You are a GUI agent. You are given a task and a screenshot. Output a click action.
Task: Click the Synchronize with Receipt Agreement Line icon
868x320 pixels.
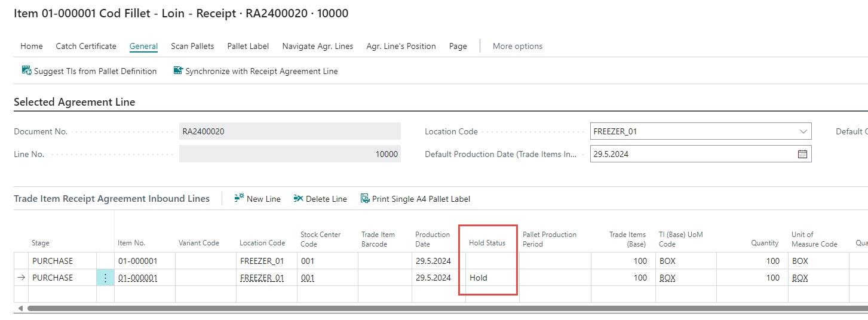click(178, 71)
